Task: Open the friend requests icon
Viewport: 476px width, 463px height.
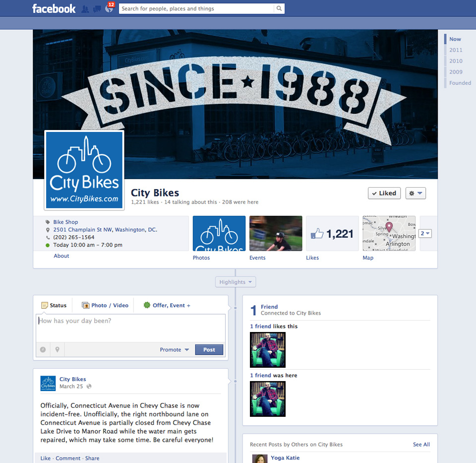Action: click(85, 9)
